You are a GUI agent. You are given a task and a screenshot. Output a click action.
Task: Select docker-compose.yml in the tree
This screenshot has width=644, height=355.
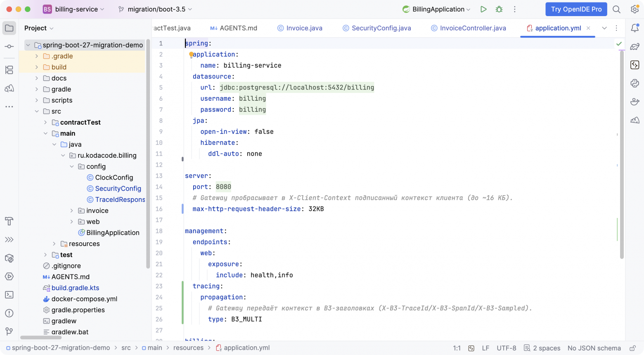80,299
